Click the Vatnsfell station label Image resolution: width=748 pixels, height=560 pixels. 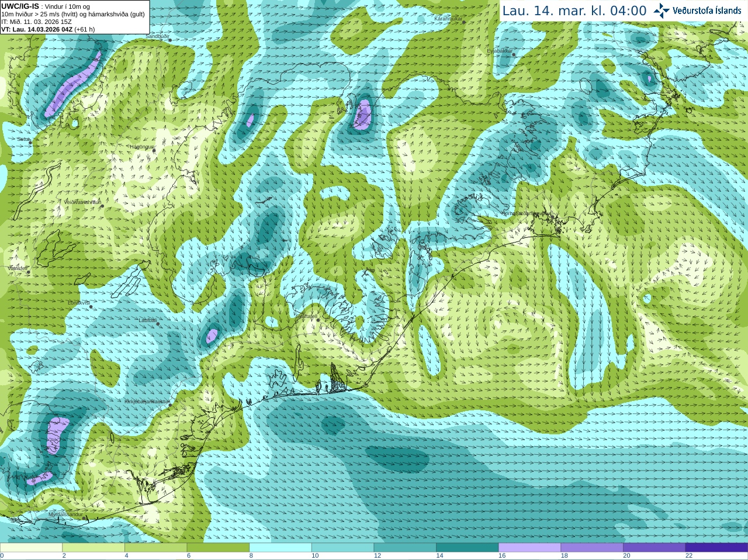click(17, 268)
